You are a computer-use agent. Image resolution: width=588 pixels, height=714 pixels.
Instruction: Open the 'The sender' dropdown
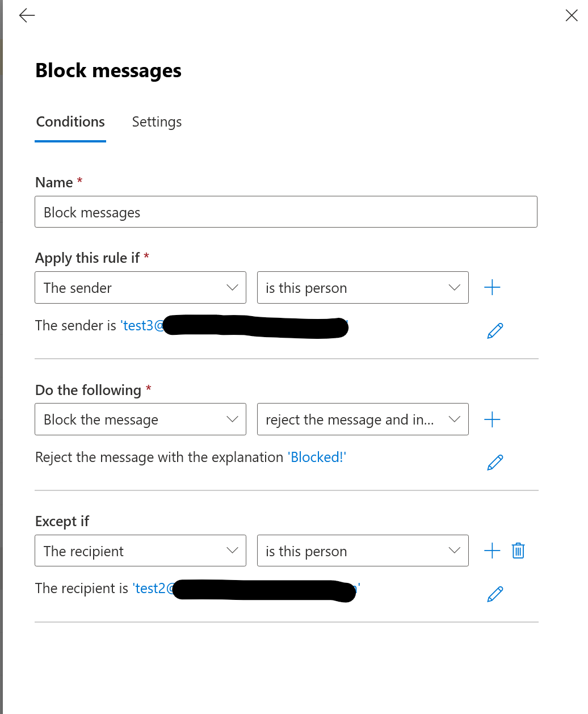tap(140, 288)
